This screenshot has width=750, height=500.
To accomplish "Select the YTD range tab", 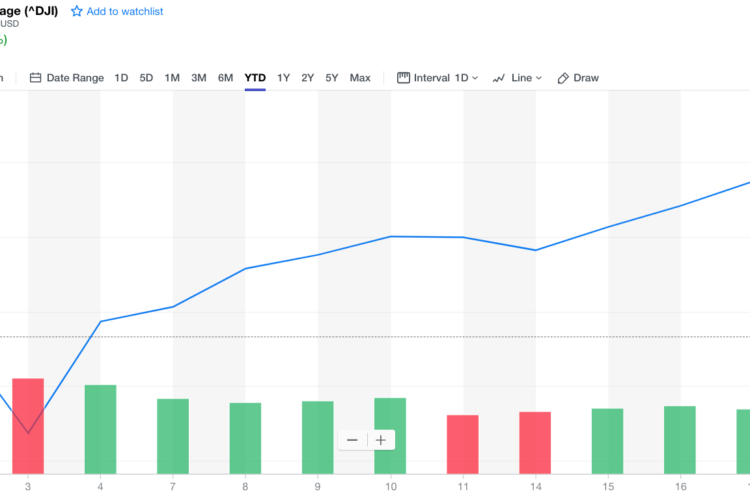I will pos(255,78).
